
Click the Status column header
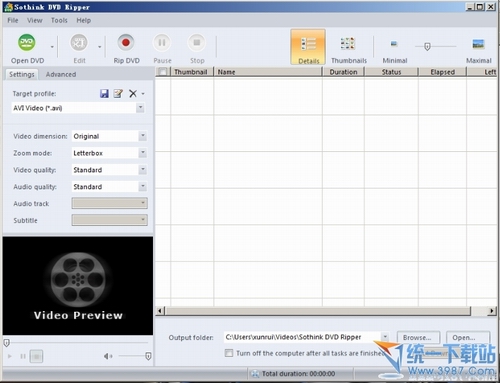[x=391, y=72]
